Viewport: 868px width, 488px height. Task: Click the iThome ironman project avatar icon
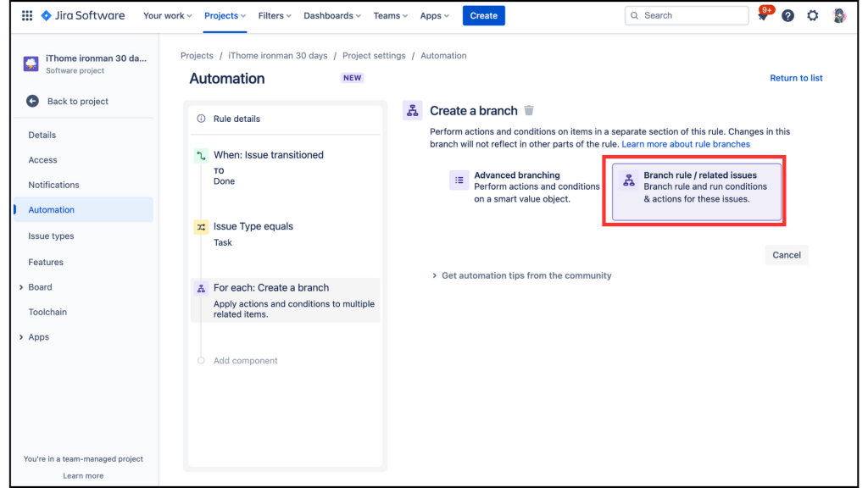pyautogui.click(x=31, y=64)
